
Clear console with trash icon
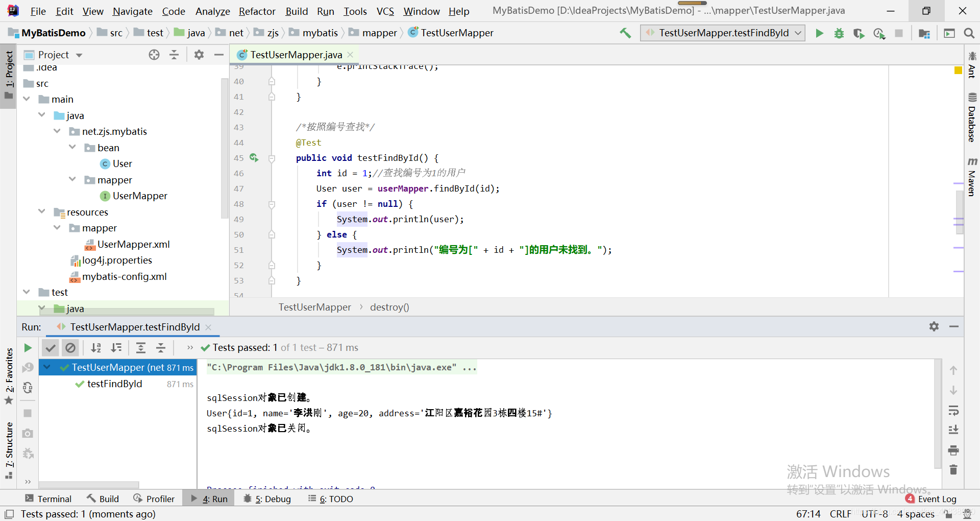tap(953, 469)
